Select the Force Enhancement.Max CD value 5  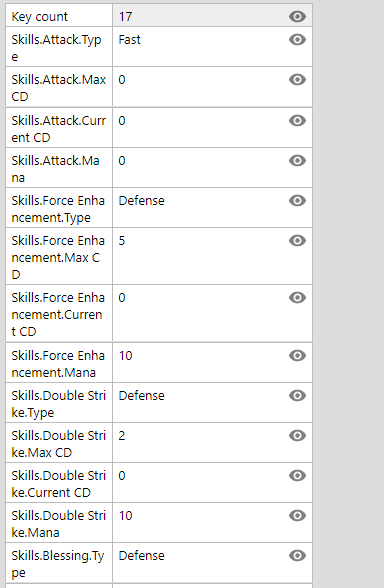[x=122, y=241]
